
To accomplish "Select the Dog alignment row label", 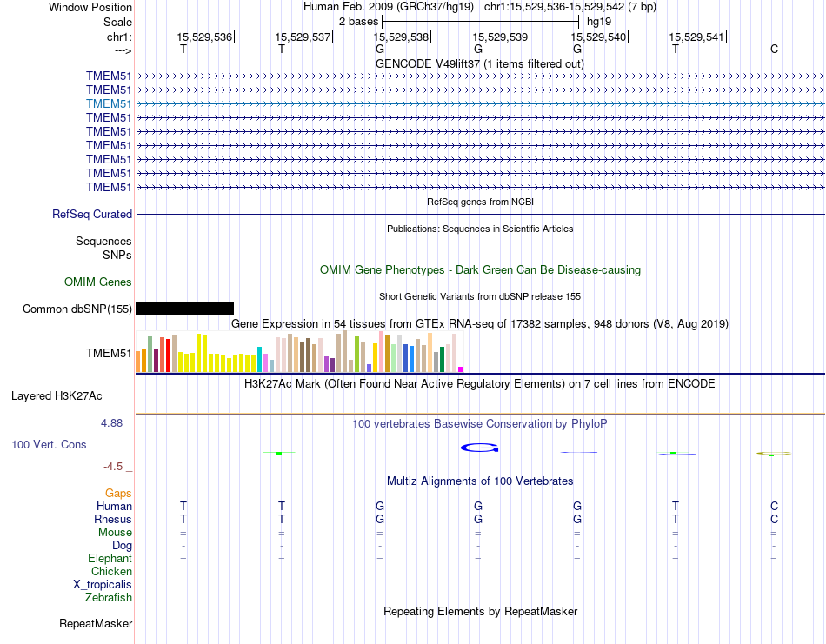I will pyautogui.click(x=122, y=546).
